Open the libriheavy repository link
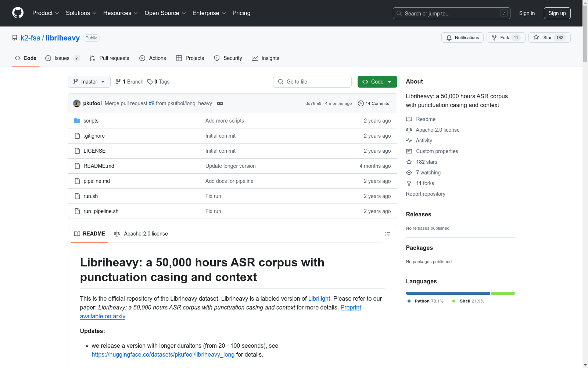 [62, 38]
